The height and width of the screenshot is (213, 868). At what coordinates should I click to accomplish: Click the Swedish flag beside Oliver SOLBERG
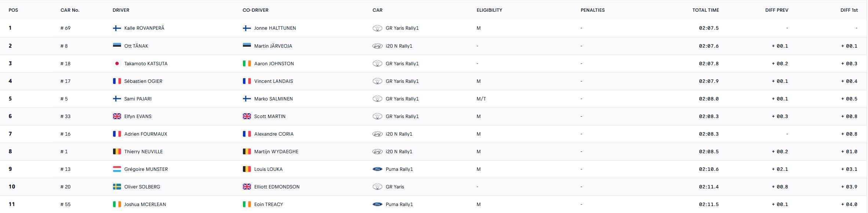pos(117,187)
